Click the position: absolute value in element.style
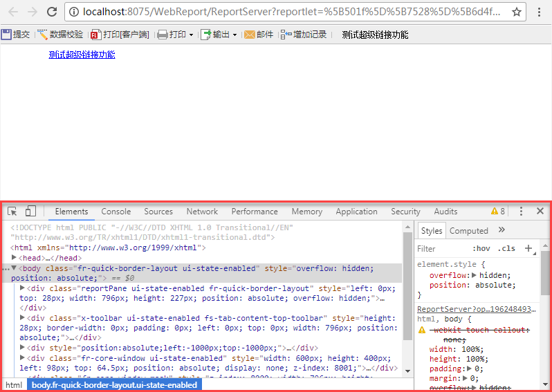552x392 pixels. (x=495, y=285)
